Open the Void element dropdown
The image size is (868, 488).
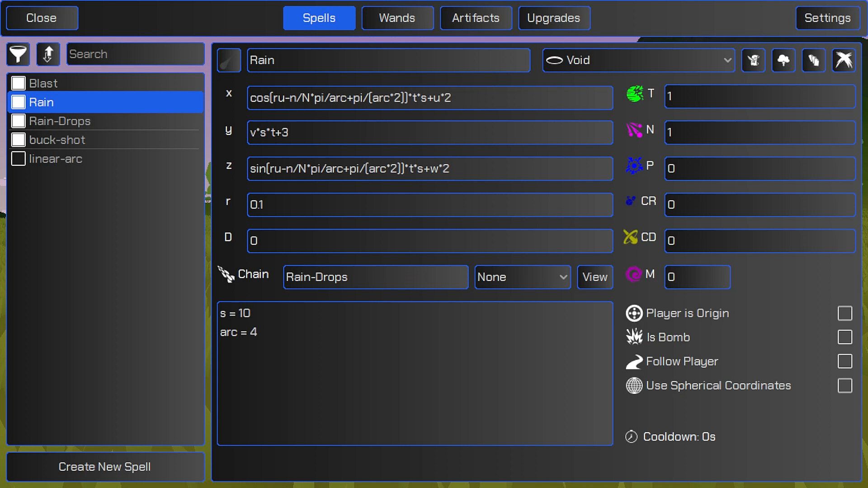[638, 60]
